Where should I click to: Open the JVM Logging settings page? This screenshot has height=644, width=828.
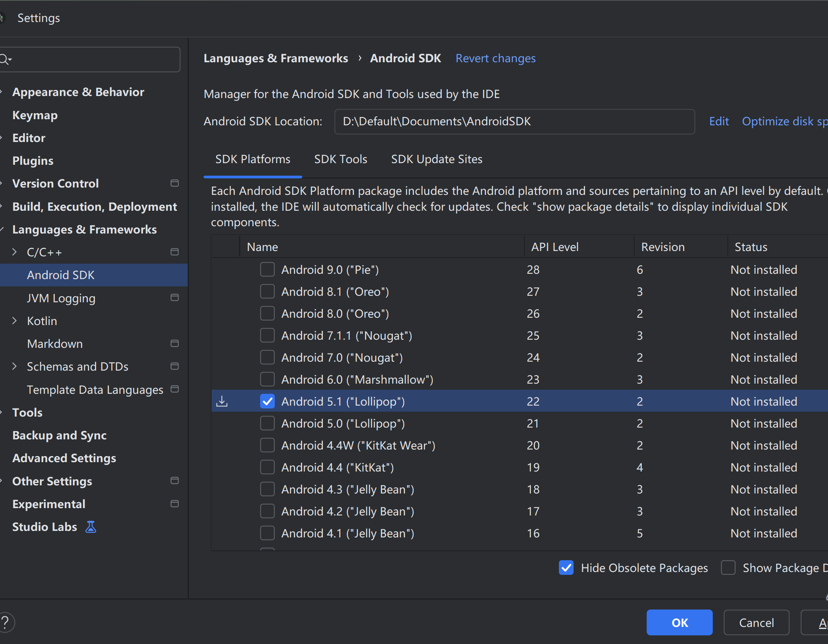click(x=61, y=298)
